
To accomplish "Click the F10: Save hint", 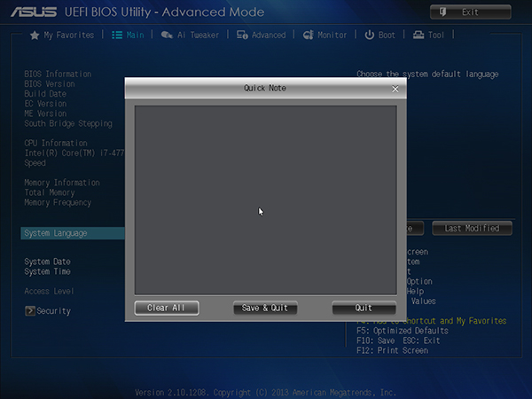I will click(376, 340).
